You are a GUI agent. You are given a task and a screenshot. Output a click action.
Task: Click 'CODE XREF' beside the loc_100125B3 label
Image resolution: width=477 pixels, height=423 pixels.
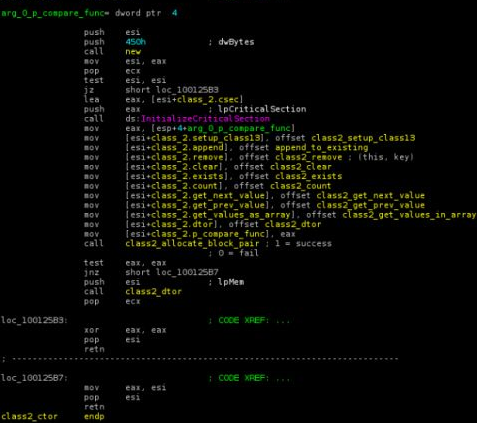(x=242, y=321)
